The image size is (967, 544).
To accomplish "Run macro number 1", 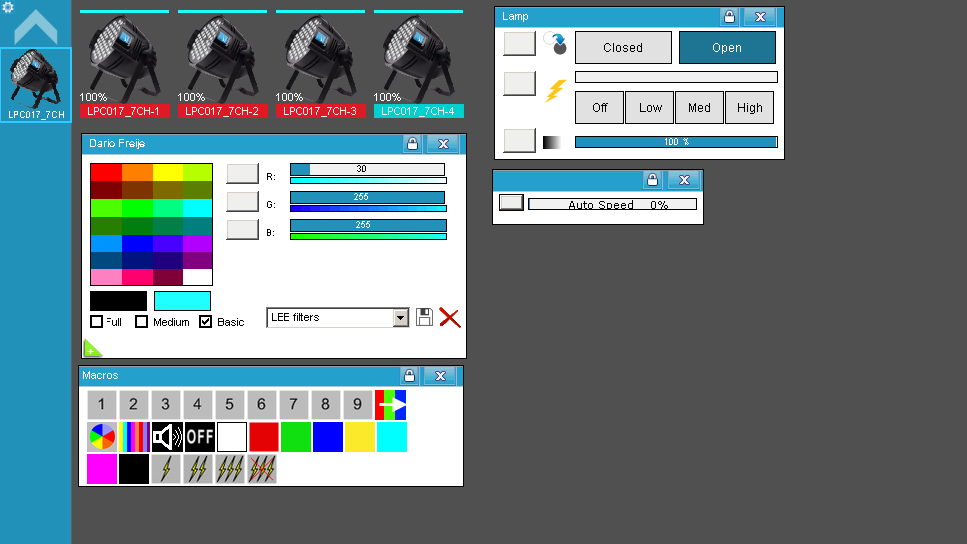I will pyautogui.click(x=102, y=405).
